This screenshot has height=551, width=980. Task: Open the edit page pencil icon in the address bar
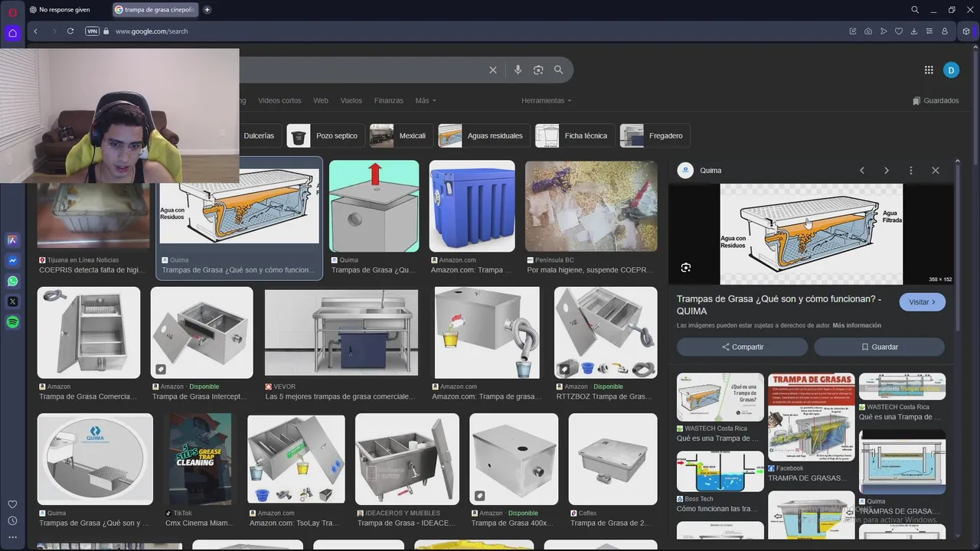[x=853, y=31]
